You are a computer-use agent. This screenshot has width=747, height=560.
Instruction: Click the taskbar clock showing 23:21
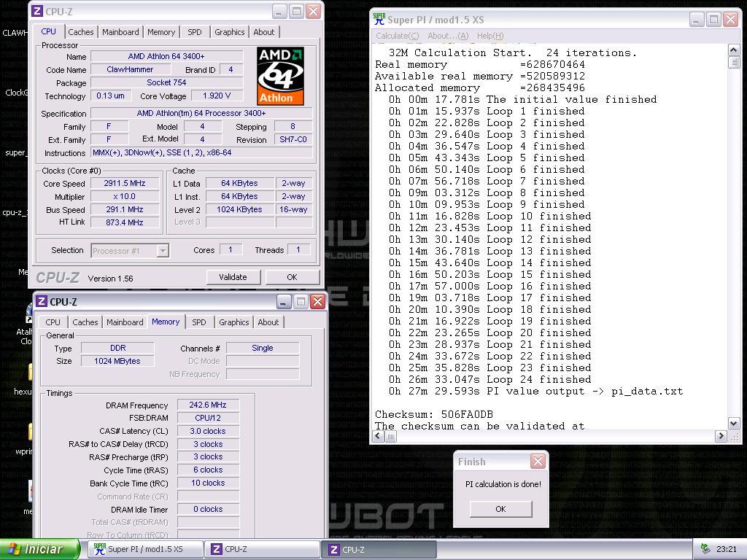727,549
